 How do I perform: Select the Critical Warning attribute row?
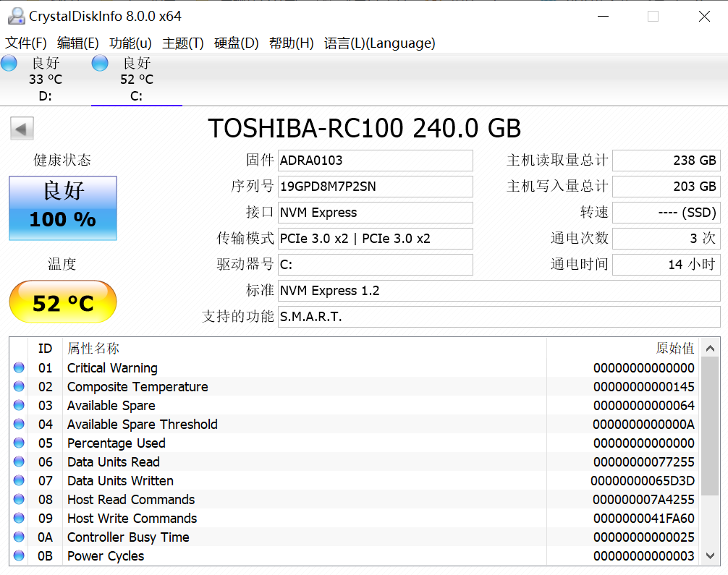(x=355, y=368)
